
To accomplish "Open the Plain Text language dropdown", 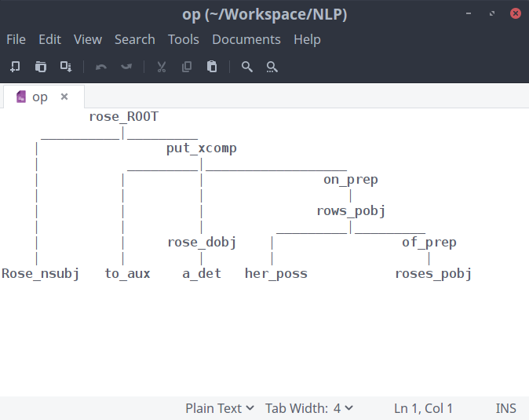I will pyautogui.click(x=219, y=408).
